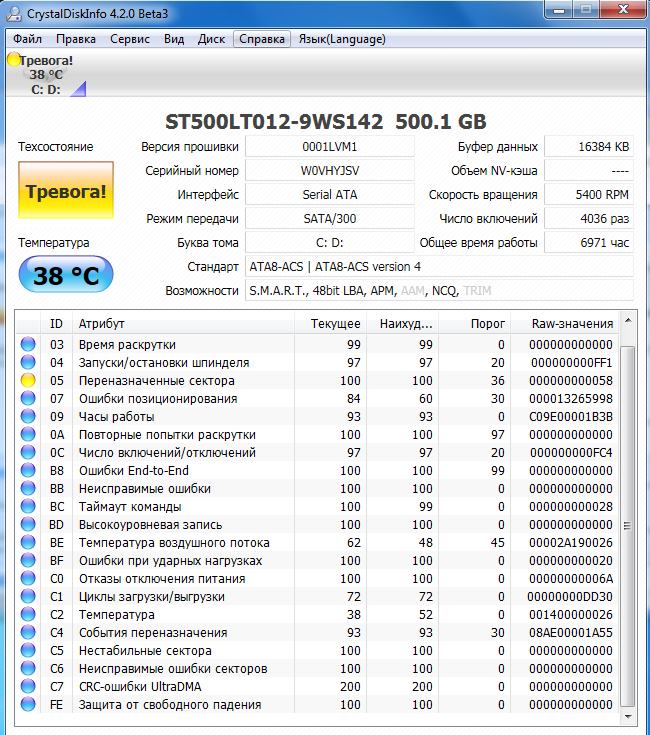Click the scroll down arrow of attribute list
This screenshot has height=735, width=650.
click(628, 717)
